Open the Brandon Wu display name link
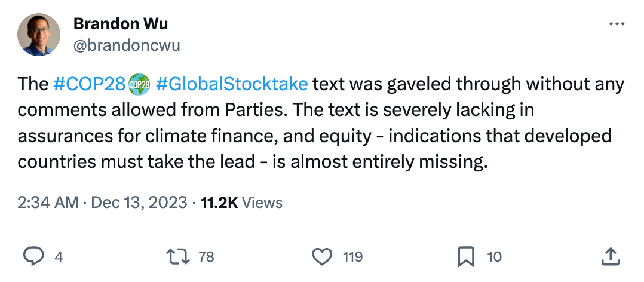Image resolution: width=644 pixels, height=282 pixels. point(121,24)
